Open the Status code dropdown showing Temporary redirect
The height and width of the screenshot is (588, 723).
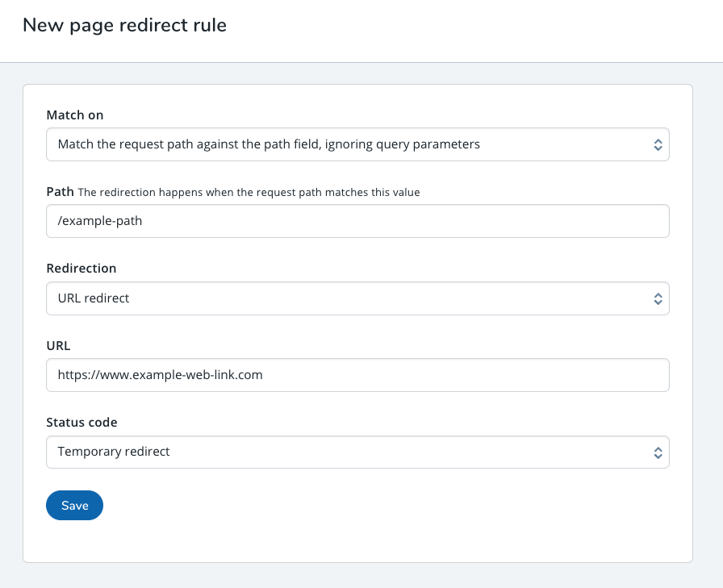(x=357, y=452)
